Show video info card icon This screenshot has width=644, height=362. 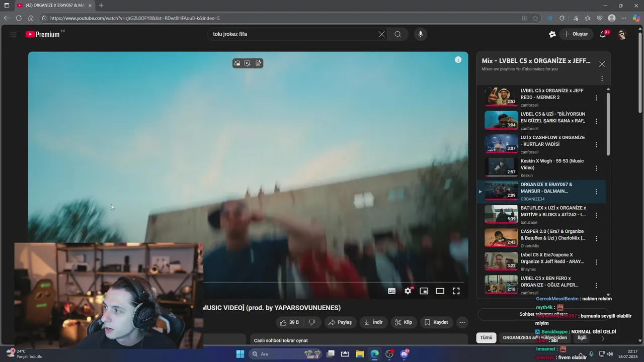point(458,60)
